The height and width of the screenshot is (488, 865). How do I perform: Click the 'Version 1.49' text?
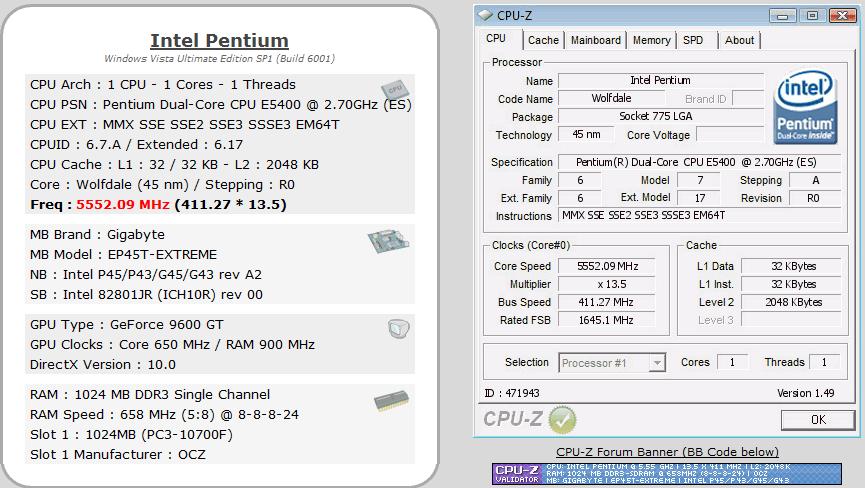[x=805, y=393]
